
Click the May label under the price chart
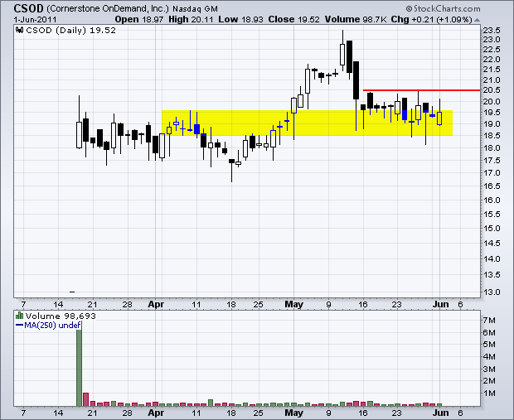[293, 304]
